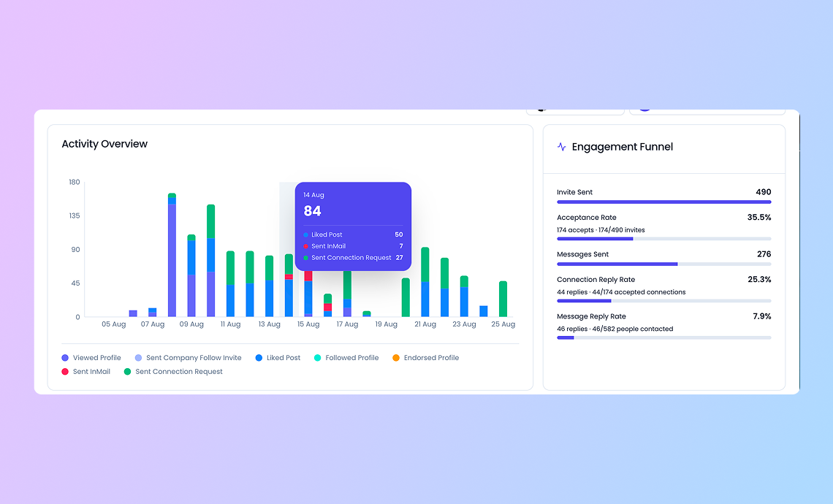Click the chart bar above 21 Aug
The width and height of the screenshot is (833, 504).
tap(425, 282)
